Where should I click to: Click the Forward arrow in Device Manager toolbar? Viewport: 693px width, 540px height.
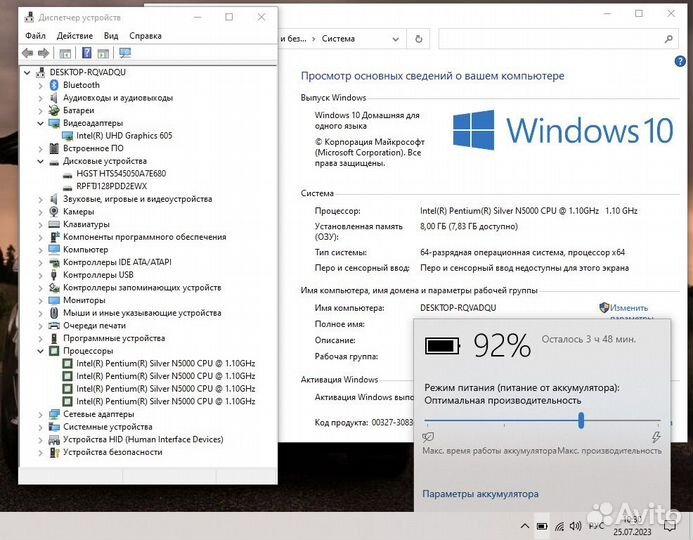click(x=43, y=53)
